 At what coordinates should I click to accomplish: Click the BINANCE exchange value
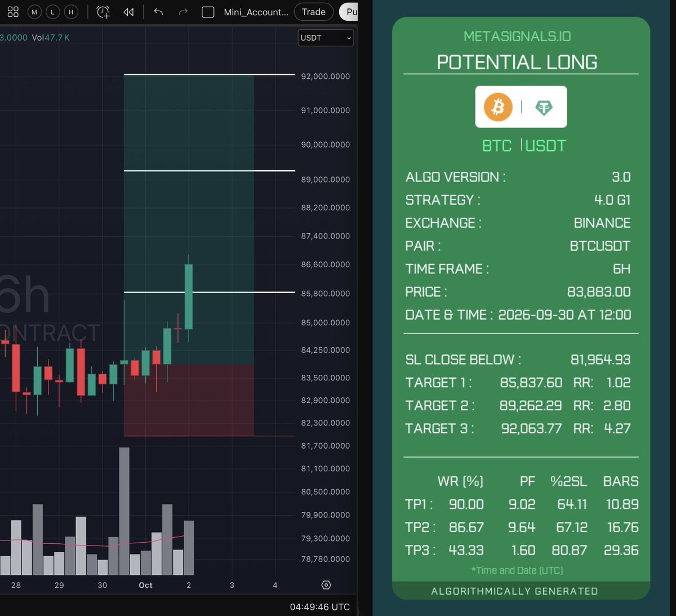[x=602, y=223]
